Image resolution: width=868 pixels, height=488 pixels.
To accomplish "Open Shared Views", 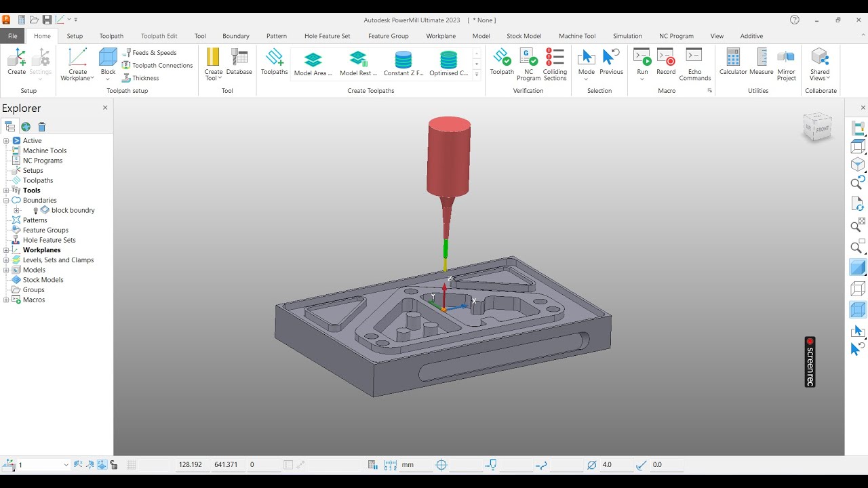I will point(820,64).
